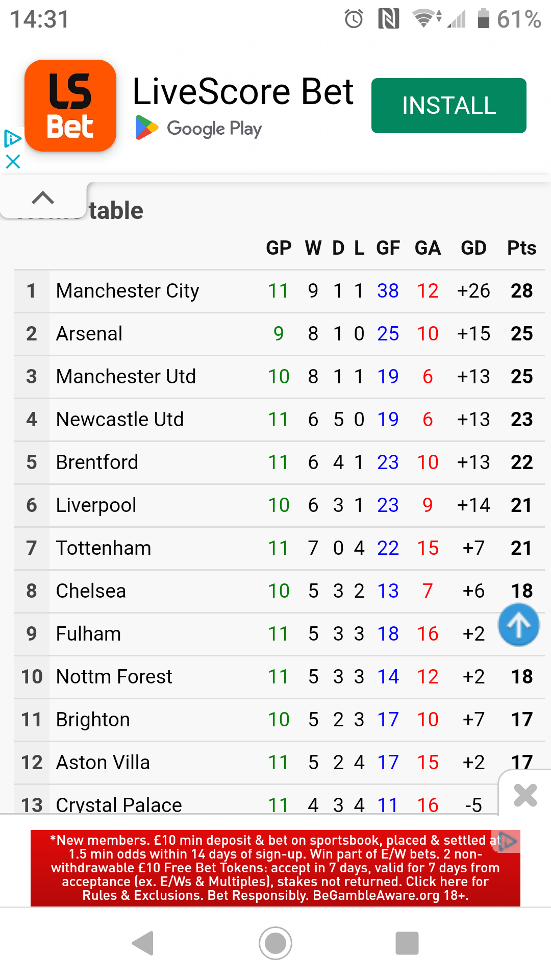Screen dimensions: 551x980
Task: Open the red betting terms banner ad
Action: click(275, 868)
